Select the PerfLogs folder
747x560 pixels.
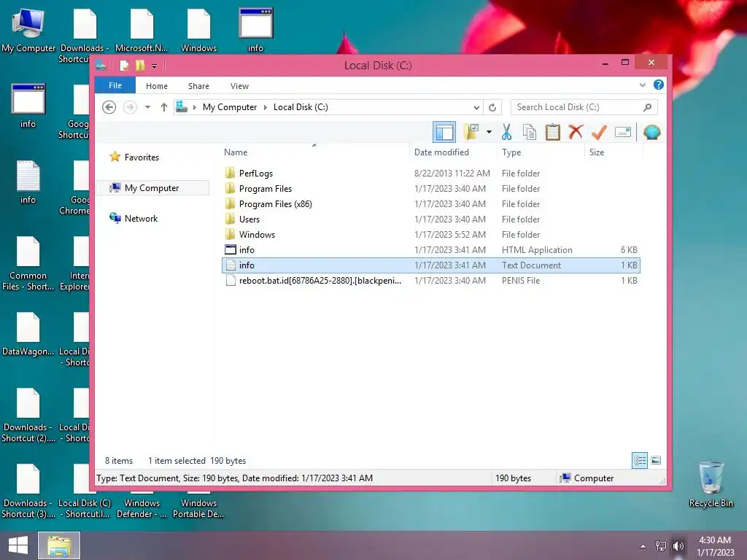(430, 174)
